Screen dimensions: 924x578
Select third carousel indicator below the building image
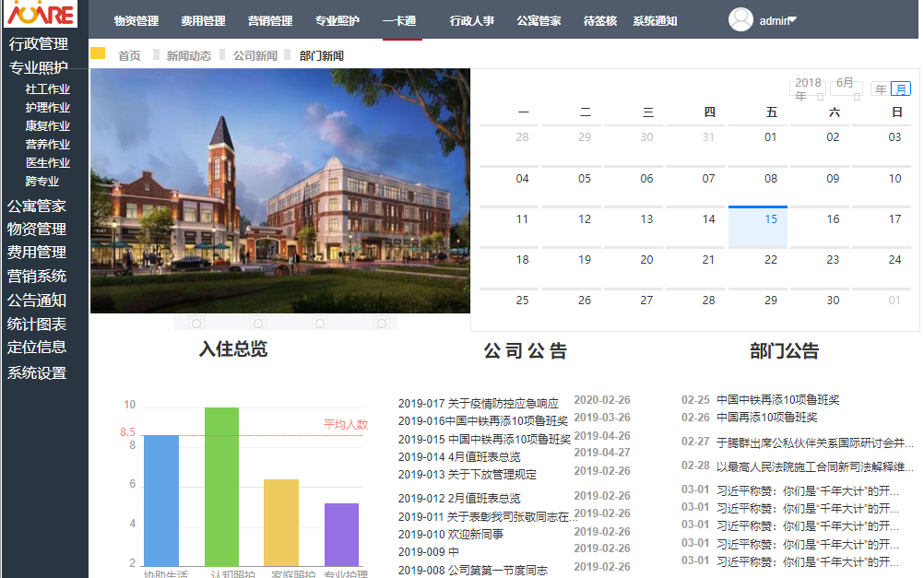(x=320, y=323)
